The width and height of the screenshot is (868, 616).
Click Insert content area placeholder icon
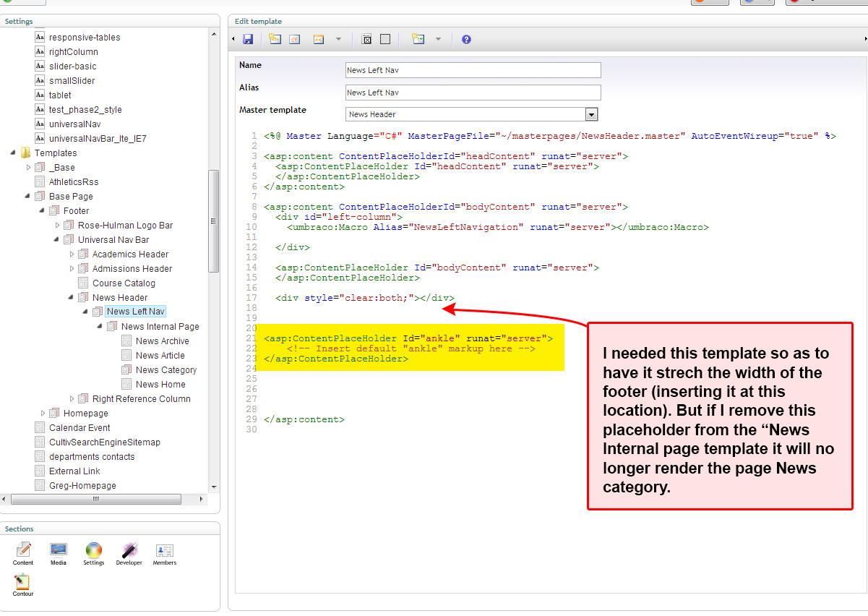(x=366, y=39)
